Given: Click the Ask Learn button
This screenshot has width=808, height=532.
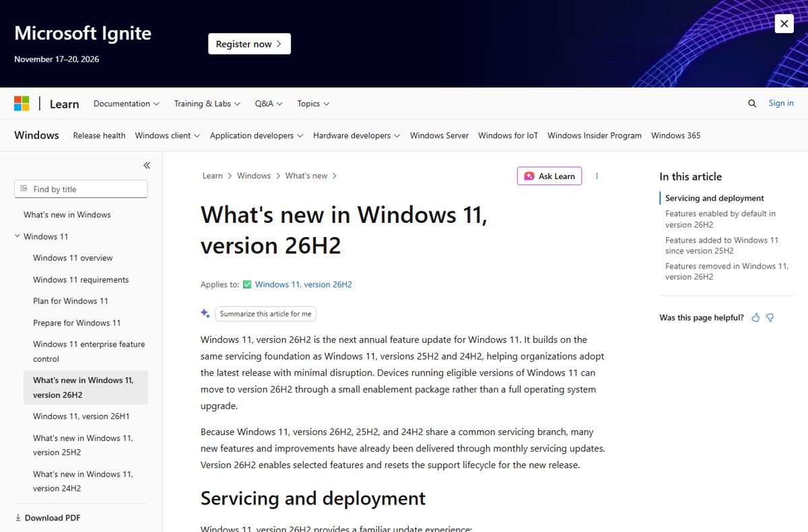Looking at the screenshot, I should (x=549, y=176).
